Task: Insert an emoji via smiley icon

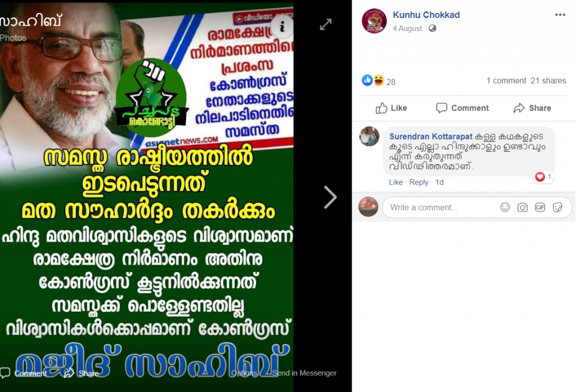Action: click(x=505, y=207)
